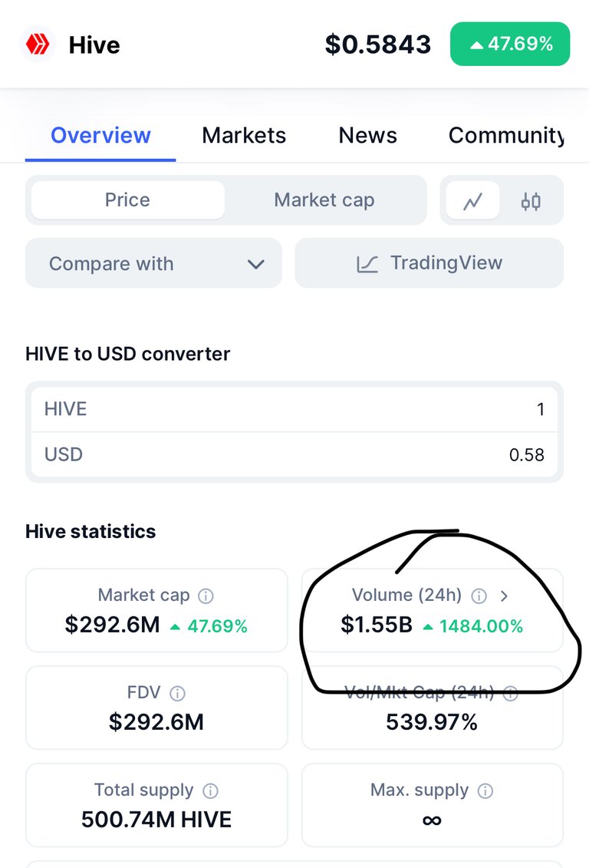Expand Volume (24h) details chevron
589x868 pixels.
504,596
